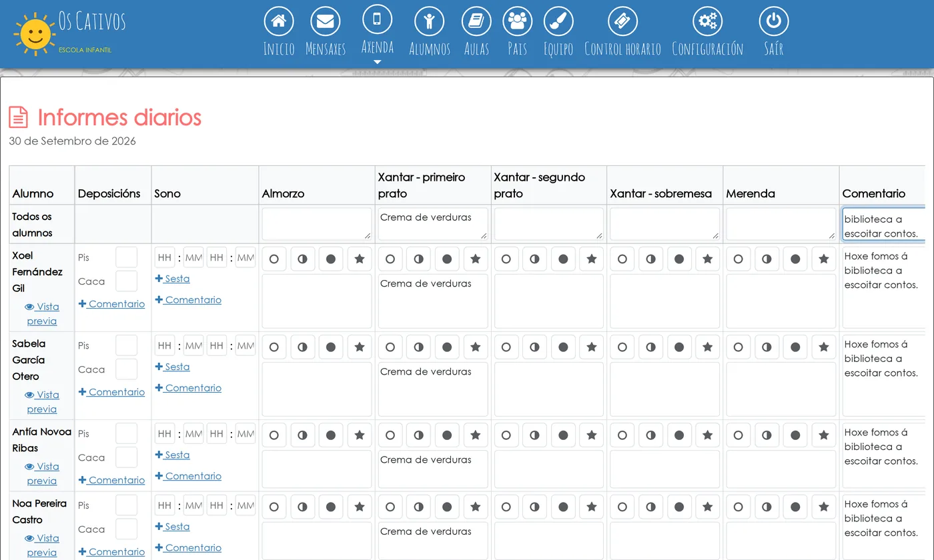This screenshot has width=934, height=560.
Task: Expand Sesta under Sabela's Sono
Action: tap(172, 367)
